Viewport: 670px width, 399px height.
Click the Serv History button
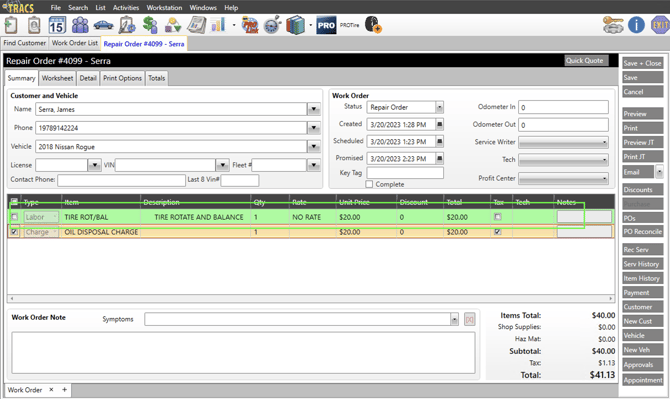642,264
